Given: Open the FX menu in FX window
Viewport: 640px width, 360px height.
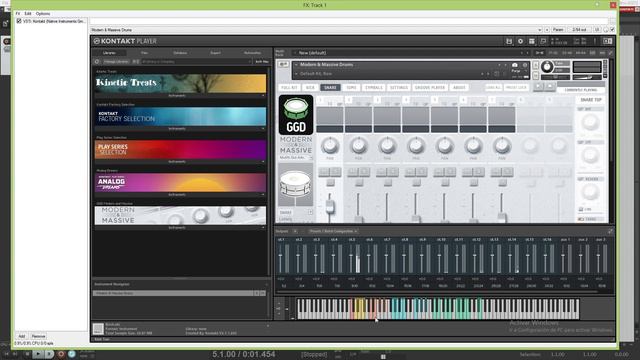Looking at the screenshot, I should pos(18,13).
